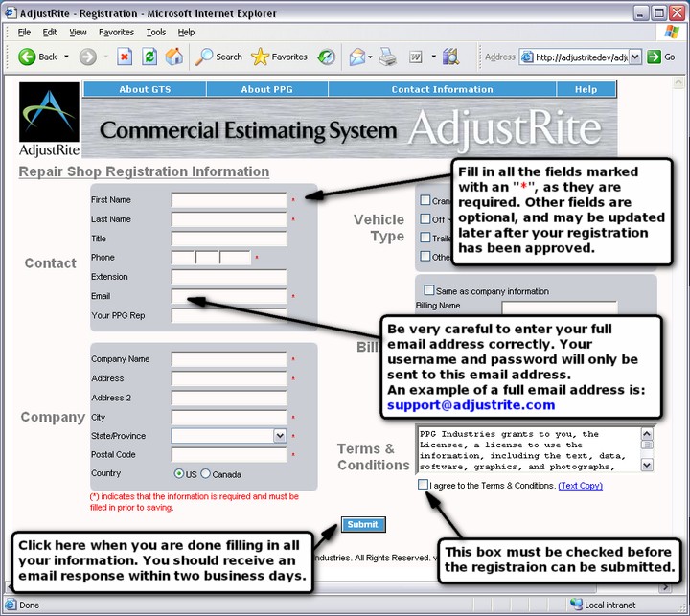Open Favorites star icon
Viewport: 690px width, 616px height.
pyautogui.click(x=260, y=57)
